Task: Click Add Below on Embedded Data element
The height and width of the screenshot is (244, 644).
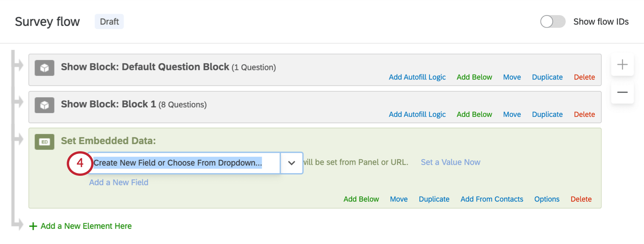Action: pos(361,199)
